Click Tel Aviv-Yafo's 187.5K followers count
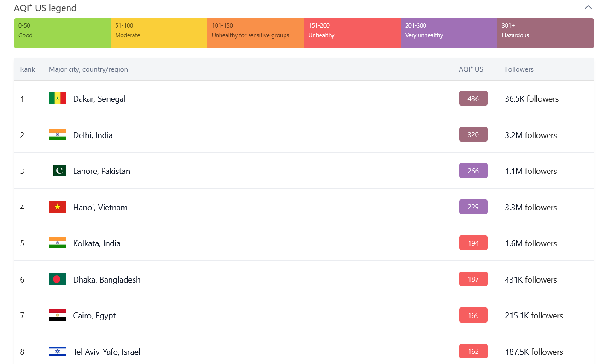The height and width of the screenshot is (364, 600). tap(534, 352)
